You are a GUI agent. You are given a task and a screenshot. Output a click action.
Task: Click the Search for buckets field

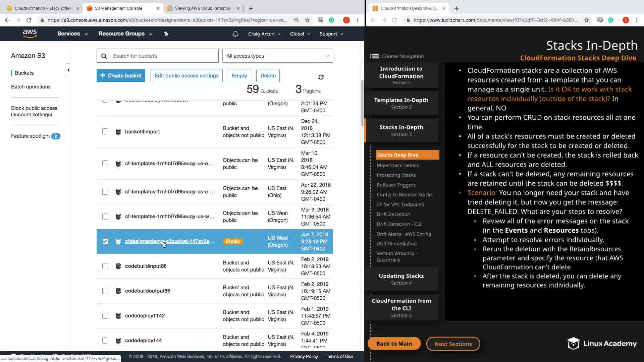click(x=158, y=56)
